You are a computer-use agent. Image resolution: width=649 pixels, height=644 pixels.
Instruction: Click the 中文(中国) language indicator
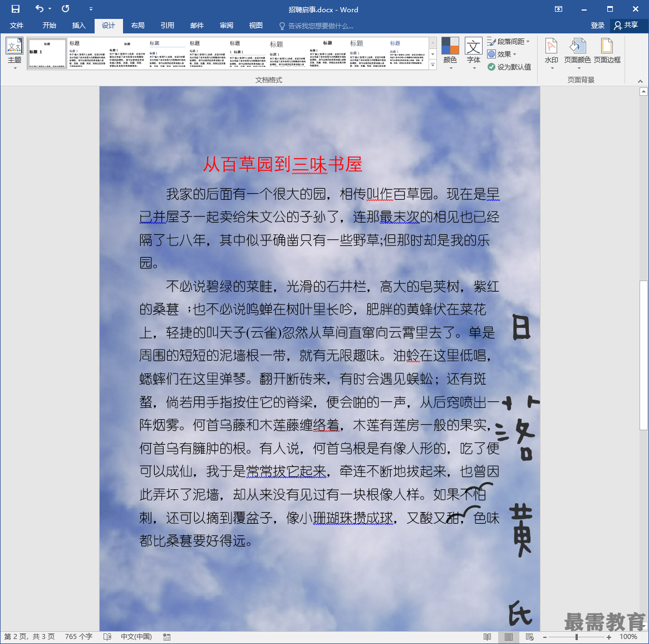coord(136,637)
